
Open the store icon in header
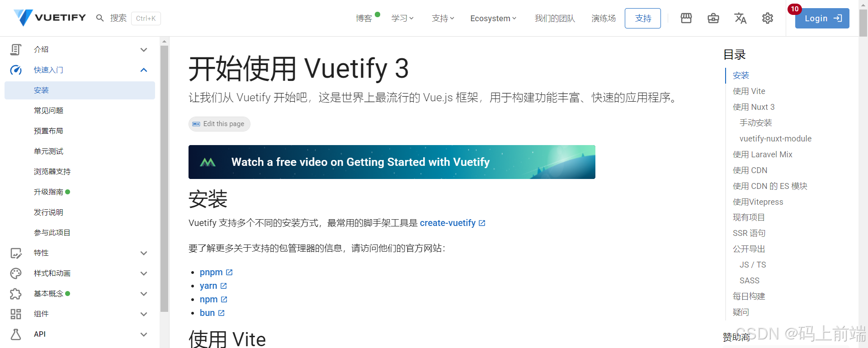(686, 18)
